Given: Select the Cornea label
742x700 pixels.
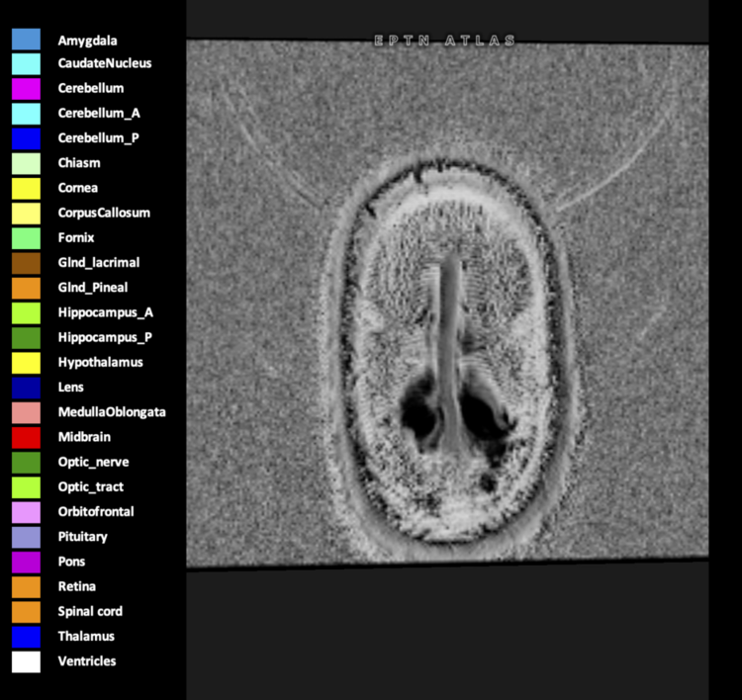Looking at the screenshot, I should pos(78,188).
